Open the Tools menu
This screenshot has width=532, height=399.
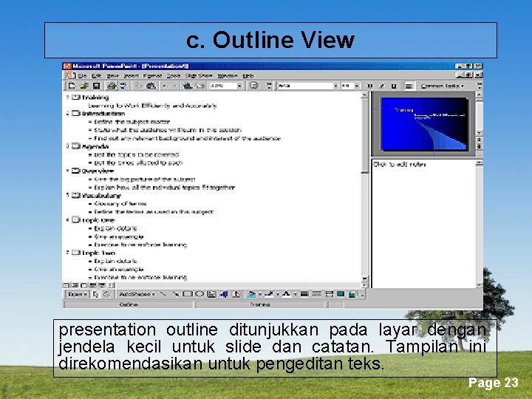[x=174, y=75]
